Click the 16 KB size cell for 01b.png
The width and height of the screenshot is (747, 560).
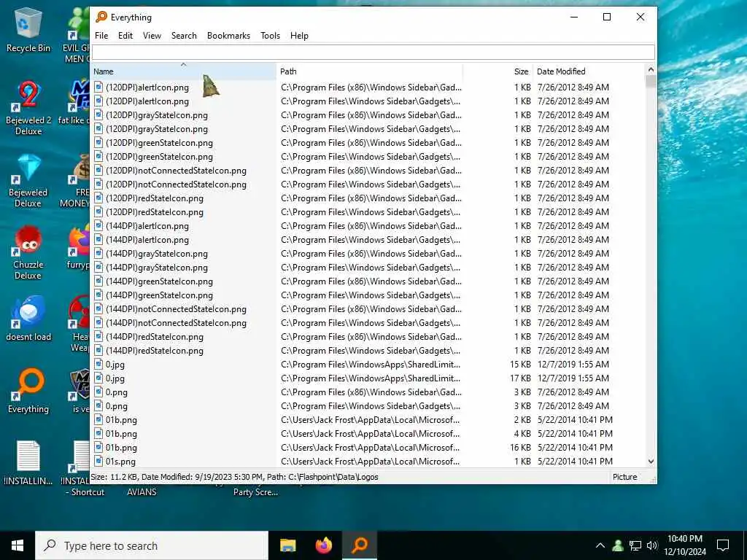(520, 447)
